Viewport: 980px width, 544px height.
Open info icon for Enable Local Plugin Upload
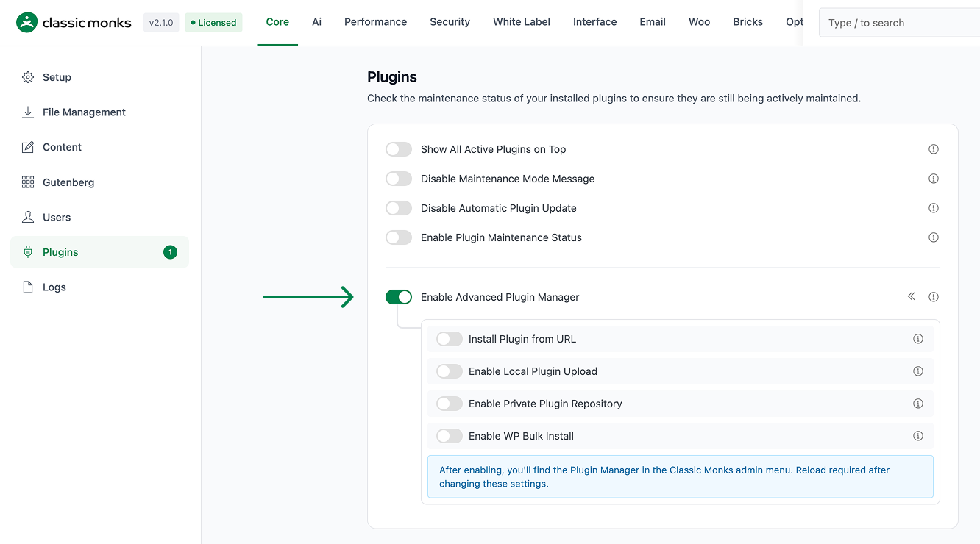(918, 371)
